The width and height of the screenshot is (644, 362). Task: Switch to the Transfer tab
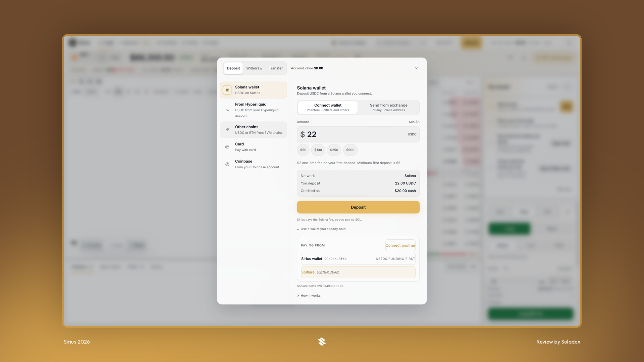click(276, 68)
